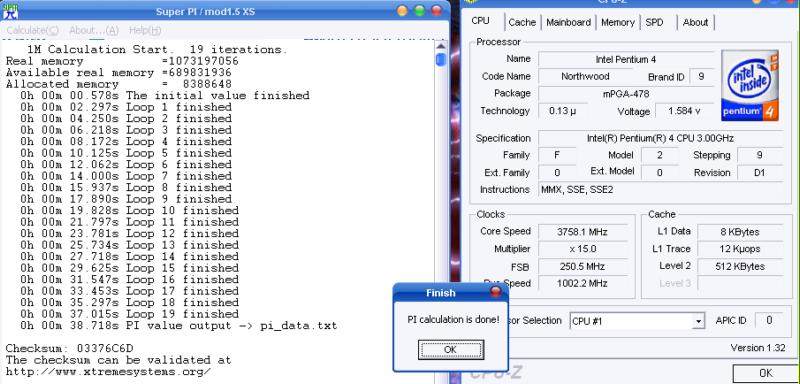Click the Level 2 value 512 KBytes
The image size is (800, 384).
[740, 267]
